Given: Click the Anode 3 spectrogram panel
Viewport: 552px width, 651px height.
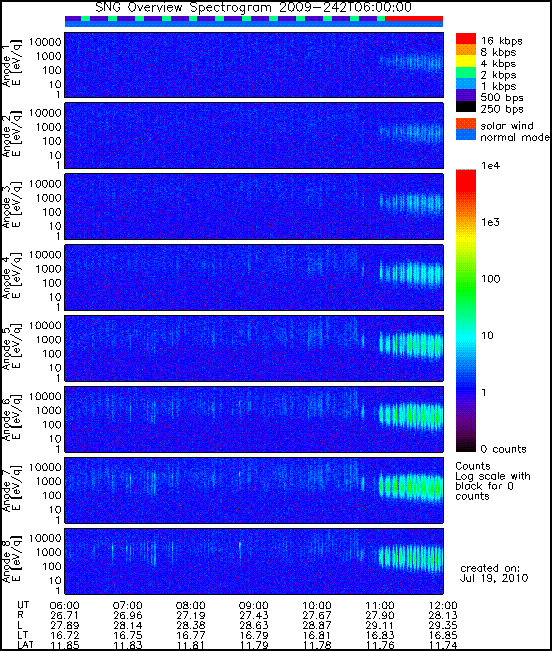Looking at the screenshot, I should [254, 206].
